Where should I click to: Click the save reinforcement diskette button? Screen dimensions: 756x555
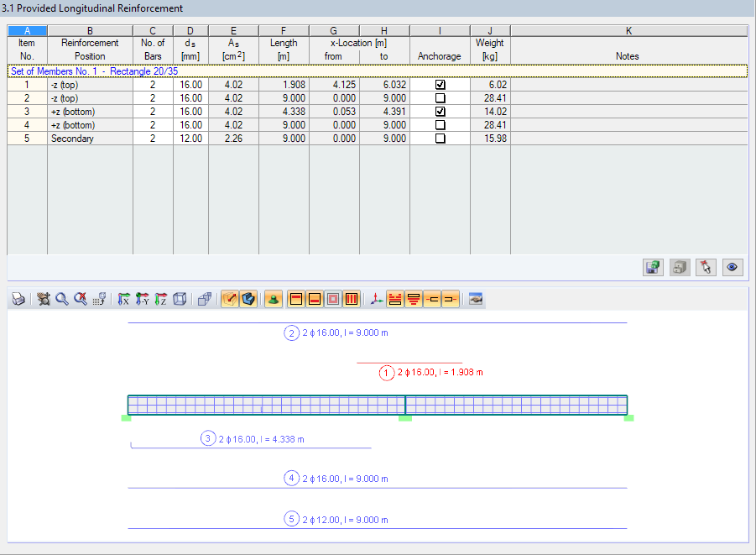point(653,266)
